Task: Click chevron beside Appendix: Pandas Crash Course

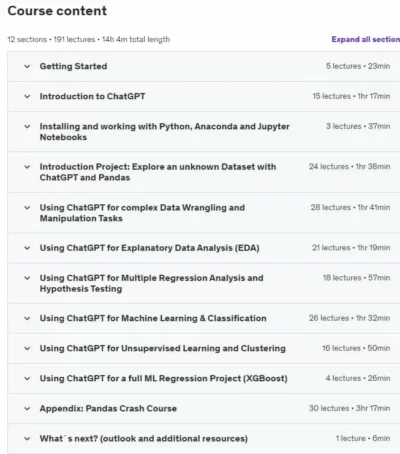Action: point(27,409)
